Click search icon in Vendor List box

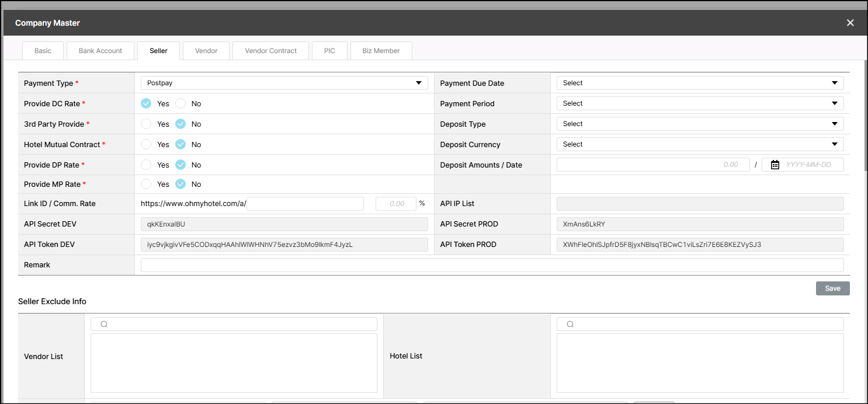click(x=104, y=324)
